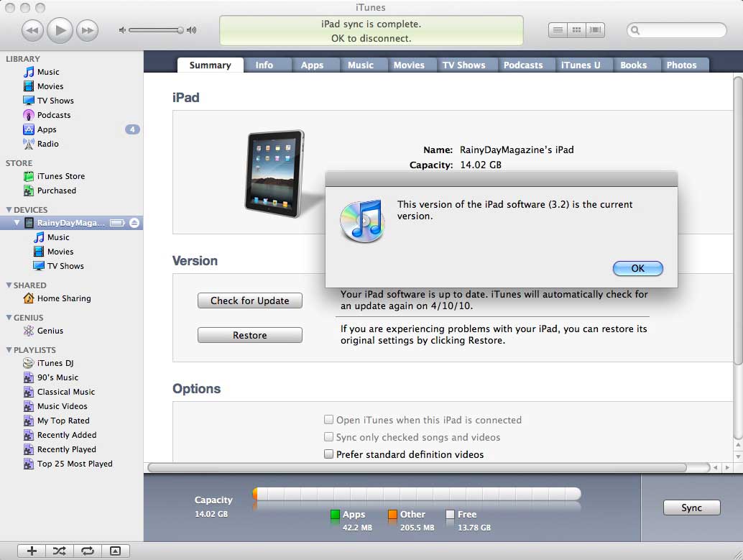Viewport: 743px width, 560px height.
Task: Collapse the Genius section
Action: pyautogui.click(x=9, y=317)
